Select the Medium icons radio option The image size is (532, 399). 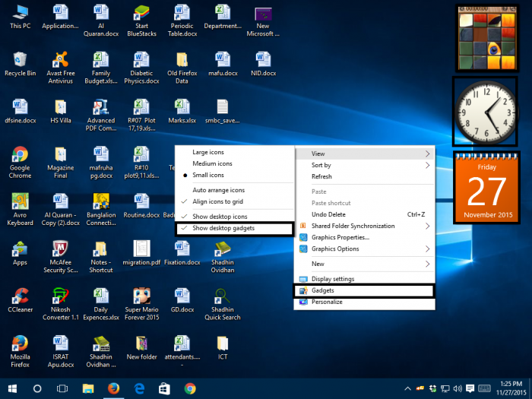(x=213, y=163)
